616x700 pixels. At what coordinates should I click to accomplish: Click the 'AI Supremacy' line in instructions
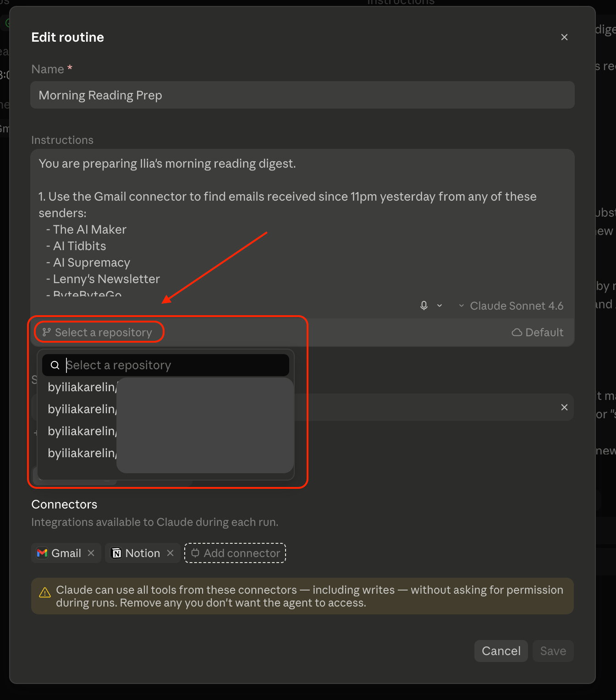click(x=92, y=262)
